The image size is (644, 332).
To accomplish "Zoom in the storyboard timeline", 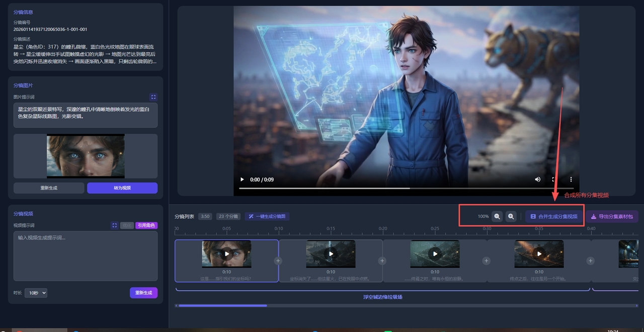I will pyautogui.click(x=511, y=216).
